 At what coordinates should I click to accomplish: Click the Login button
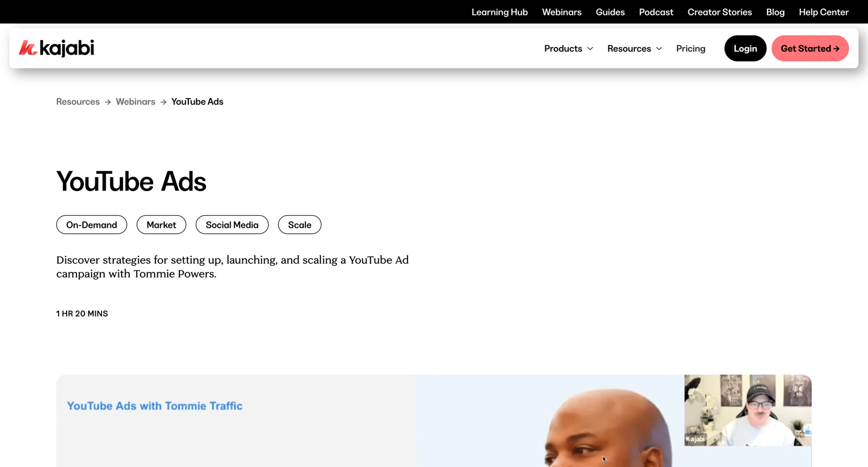tap(745, 49)
